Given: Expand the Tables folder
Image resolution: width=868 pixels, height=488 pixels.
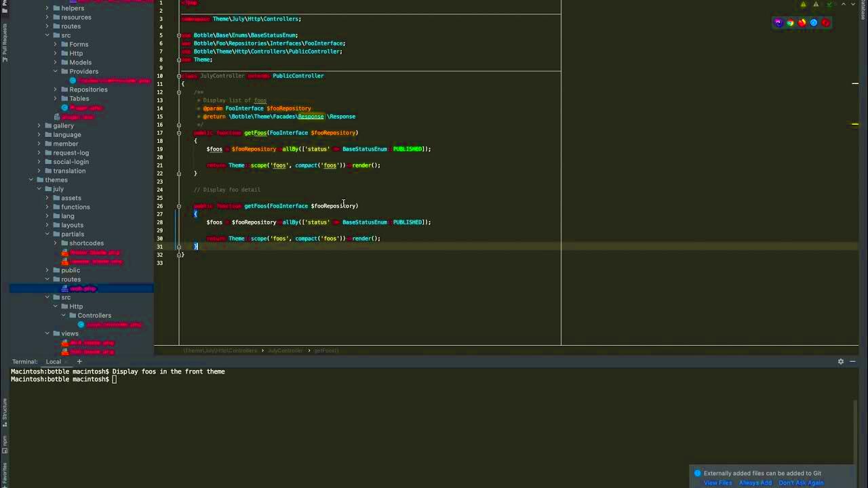Looking at the screenshot, I should (56, 98).
